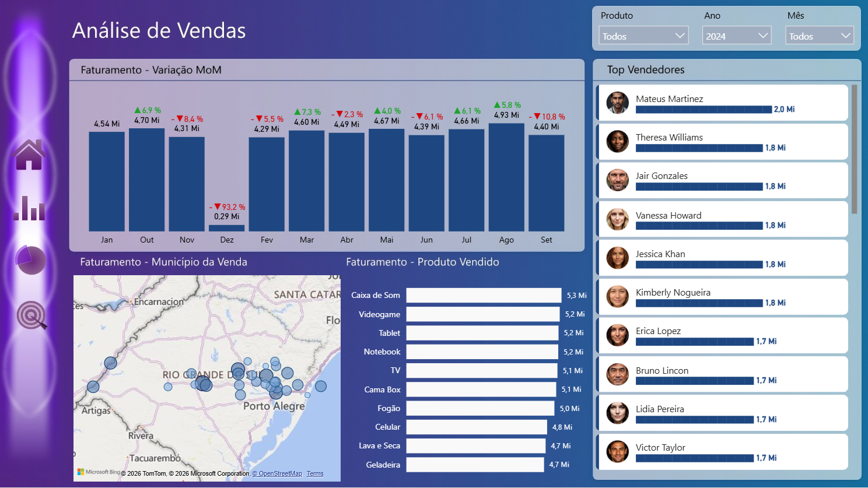The image size is (868, 488).
Task: Click Lidia Pereira's avatar photo
Action: [617, 413]
